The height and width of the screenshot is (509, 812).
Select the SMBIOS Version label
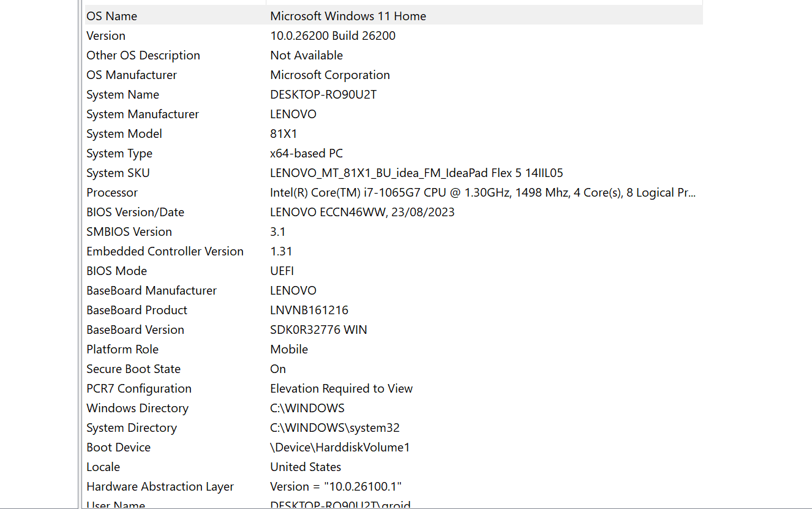point(129,232)
